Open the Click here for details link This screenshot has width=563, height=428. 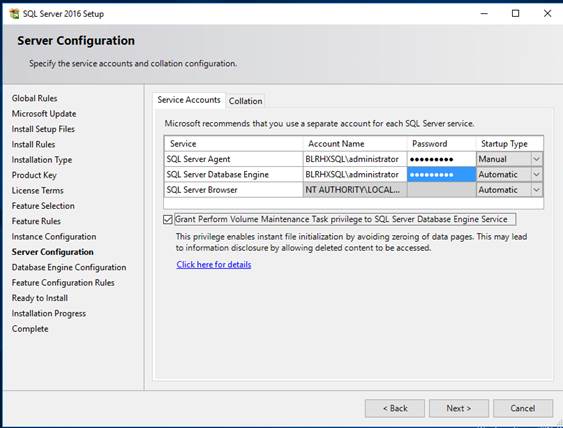click(214, 265)
